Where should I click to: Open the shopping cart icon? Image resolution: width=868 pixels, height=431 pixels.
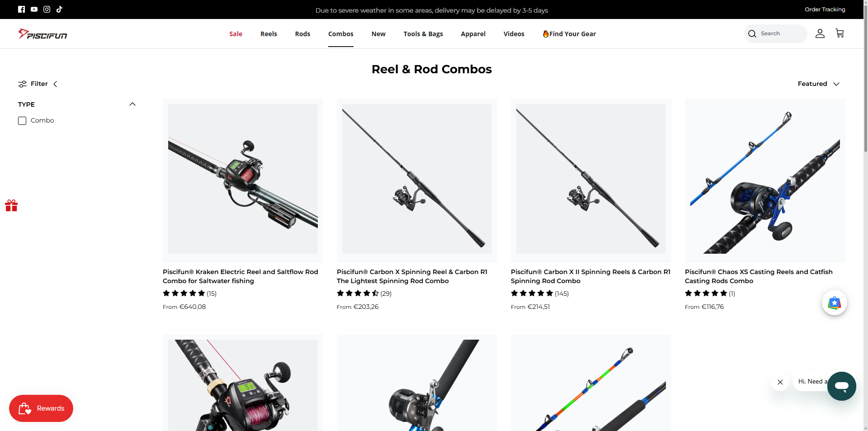(840, 33)
